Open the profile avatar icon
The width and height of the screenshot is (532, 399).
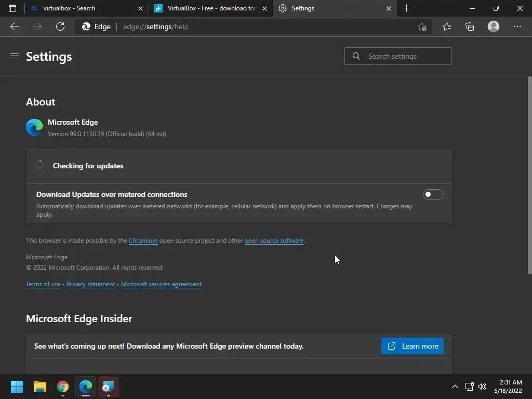(494, 26)
